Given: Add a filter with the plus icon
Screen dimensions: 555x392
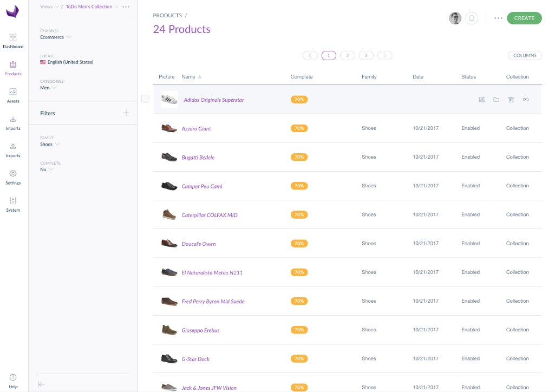Looking at the screenshot, I should click(126, 113).
